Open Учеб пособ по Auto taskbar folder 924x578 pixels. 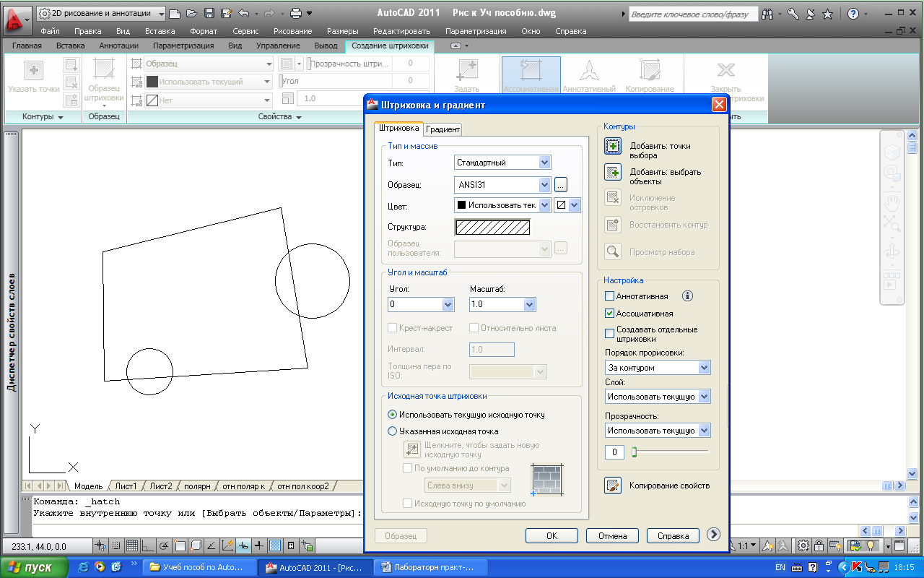(x=200, y=567)
